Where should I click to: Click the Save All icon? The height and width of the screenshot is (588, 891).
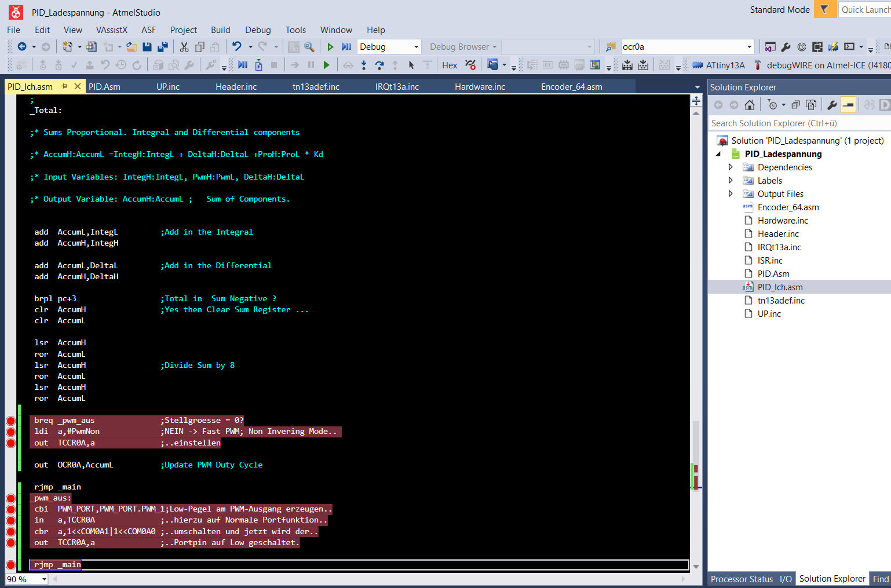[163, 46]
